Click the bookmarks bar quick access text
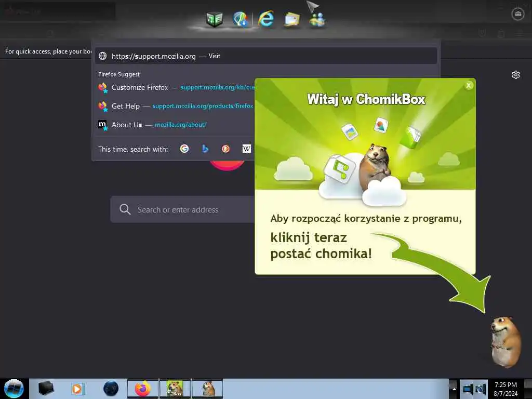532x399 pixels. (48, 51)
